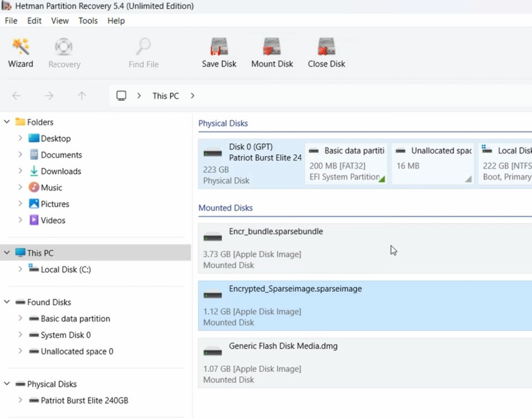Open the Music folder in tree
The width and height of the screenshot is (532, 418).
point(51,188)
